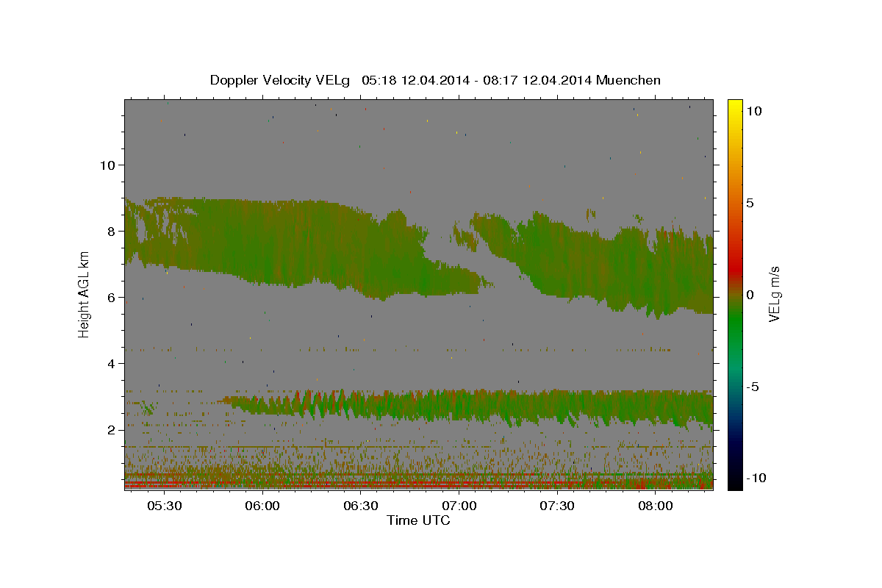
Task: Click the colorbar value 5 label
Action: [750, 202]
